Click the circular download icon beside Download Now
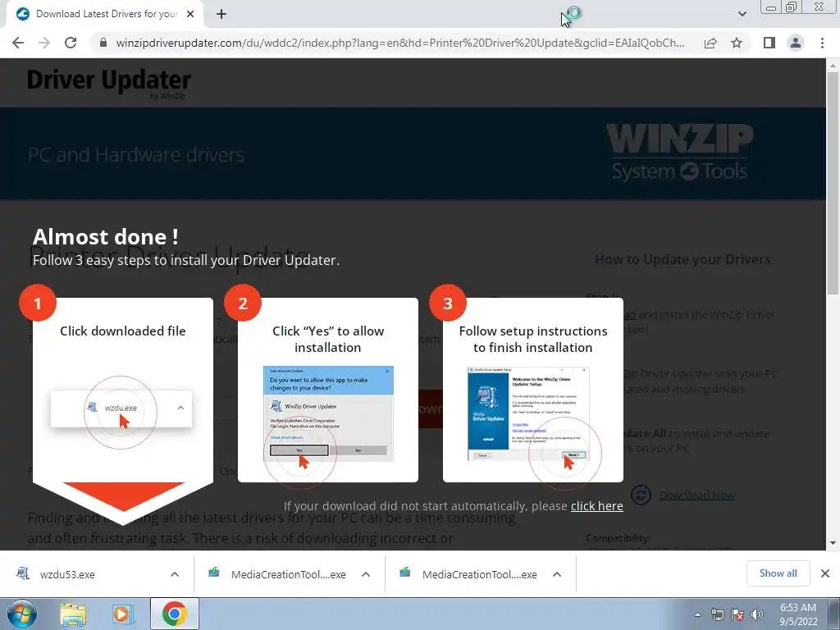Screen dimensions: 840x630 pos(641,495)
